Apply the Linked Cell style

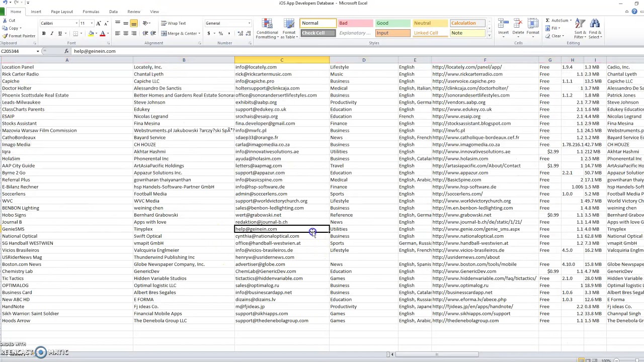pos(431,33)
